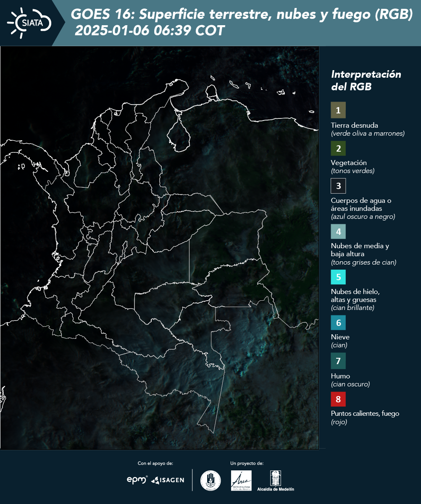The width and height of the screenshot is (421, 504).
Task: Click the EPM logo in the footer
Action: point(137,480)
